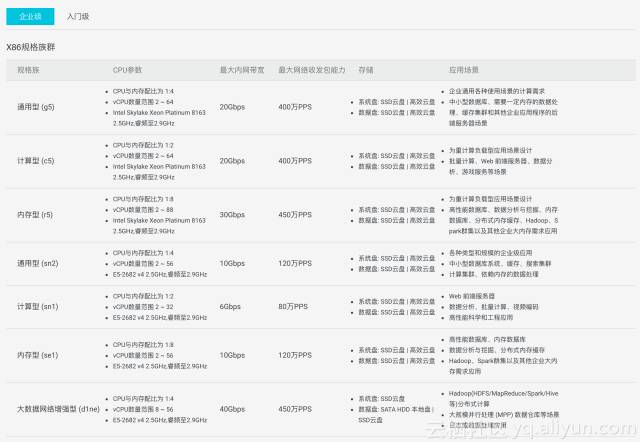
Task: Click vCPU数量范围 2 ~ 64 in g5 row
Action: coord(143,102)
